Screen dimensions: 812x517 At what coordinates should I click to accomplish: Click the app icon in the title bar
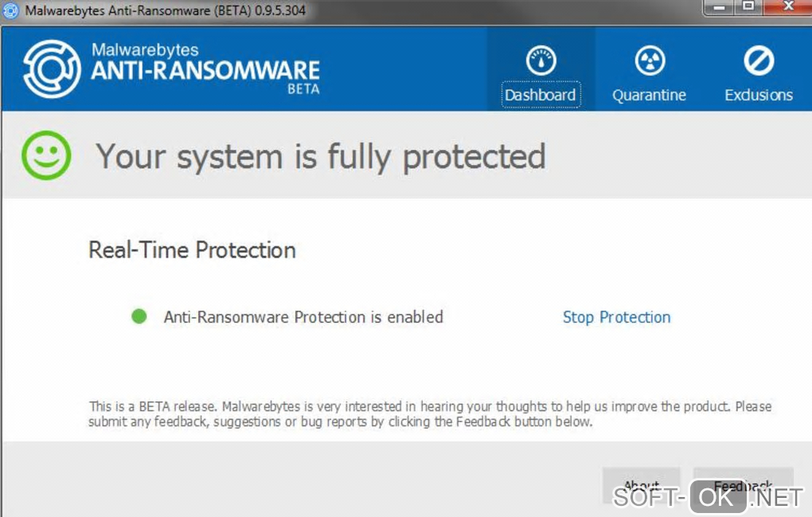11,11
